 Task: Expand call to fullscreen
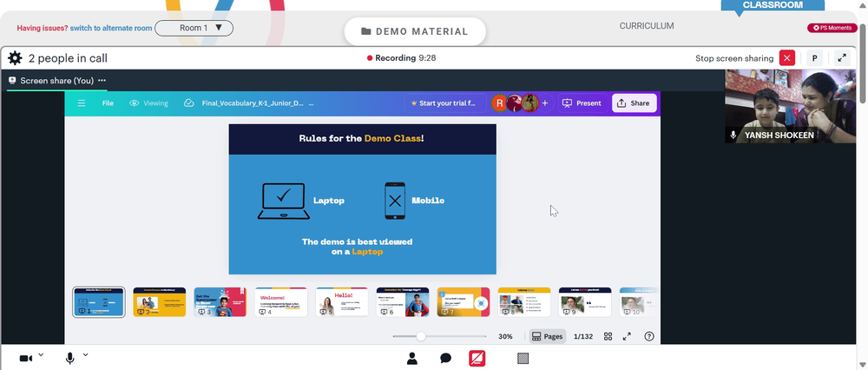[842, 58]
